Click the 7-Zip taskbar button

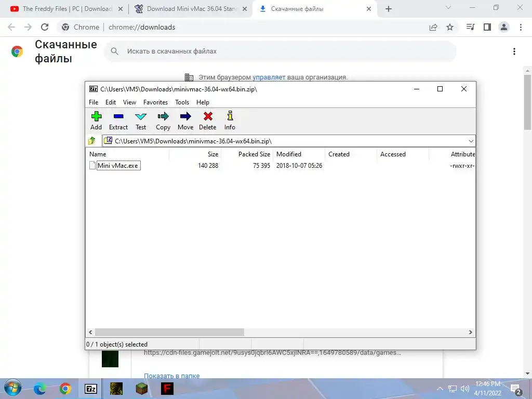(x=91, y=389)
